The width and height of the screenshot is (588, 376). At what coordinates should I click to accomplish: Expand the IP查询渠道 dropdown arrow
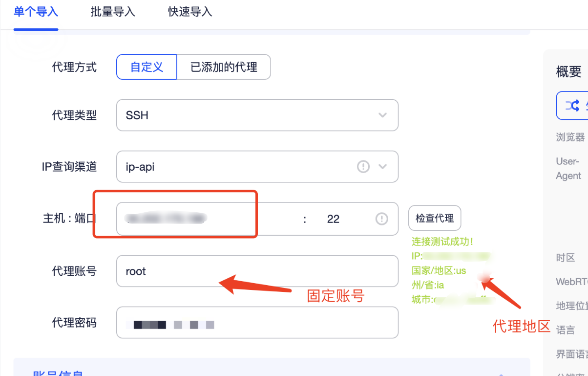click(x=382, y=167)
